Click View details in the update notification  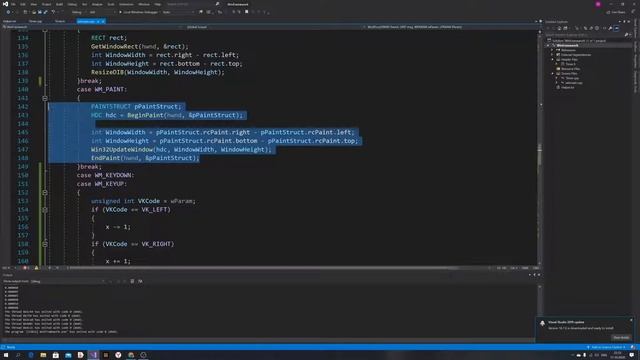621,338
